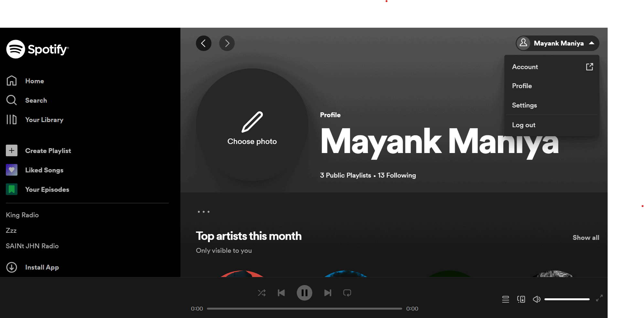This screenshot has height=318, width=644.
Task: Click the Spotify logo
Action: click(x=38, y=49)
